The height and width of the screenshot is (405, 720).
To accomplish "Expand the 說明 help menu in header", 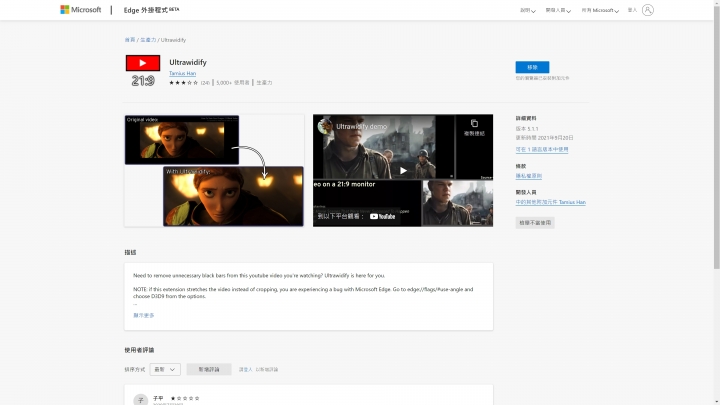I will point(528,10).
